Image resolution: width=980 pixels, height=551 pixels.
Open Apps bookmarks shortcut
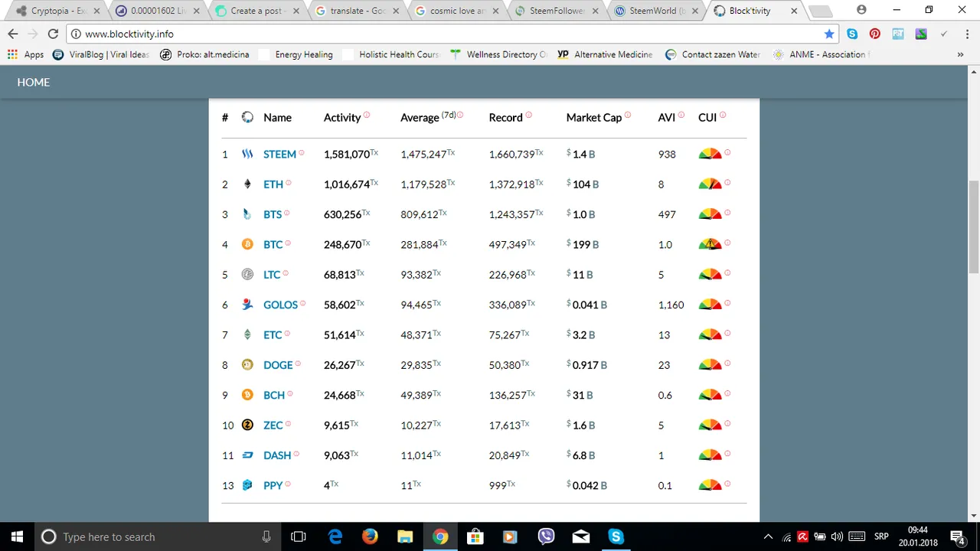click(25, 54)
